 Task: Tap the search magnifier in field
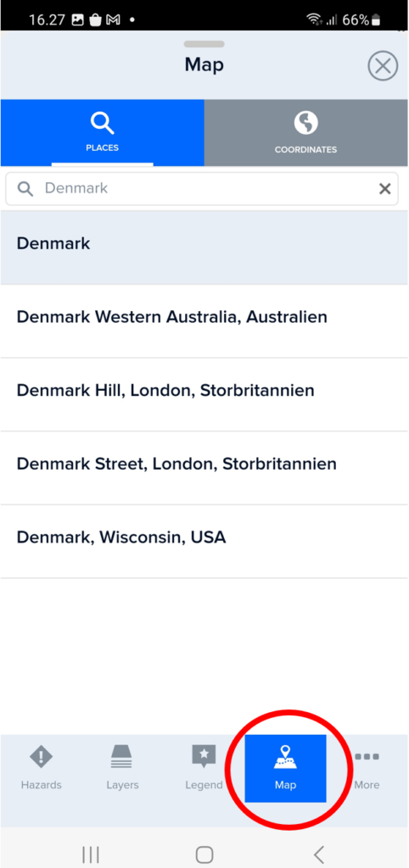click(x=25, y=189)
